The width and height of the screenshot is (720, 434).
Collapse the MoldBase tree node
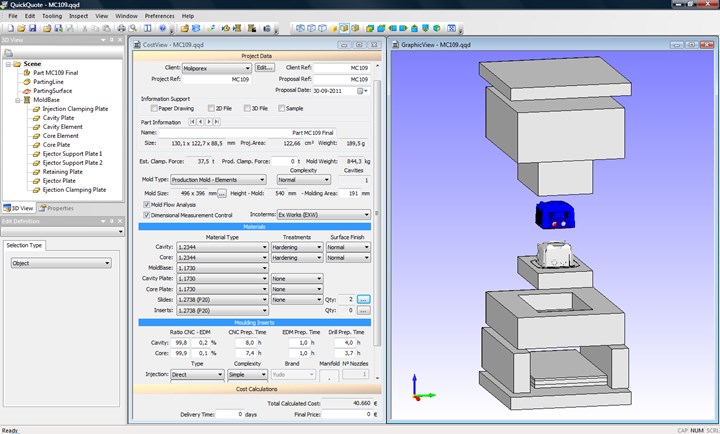tap(17, 100)
